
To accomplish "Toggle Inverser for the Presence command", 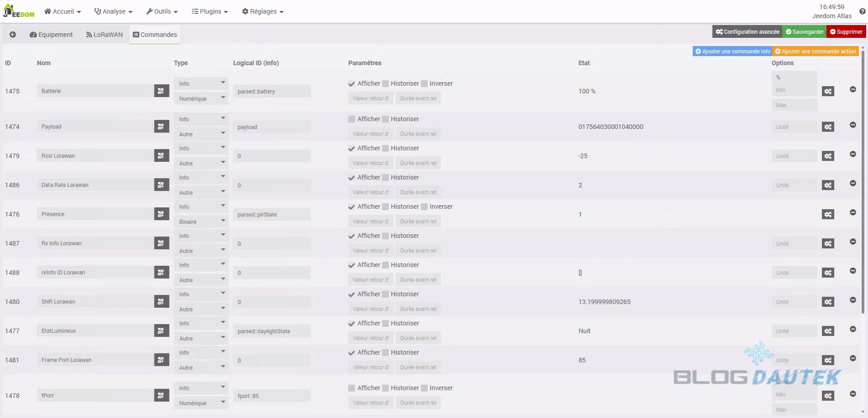I will [424, 206].
